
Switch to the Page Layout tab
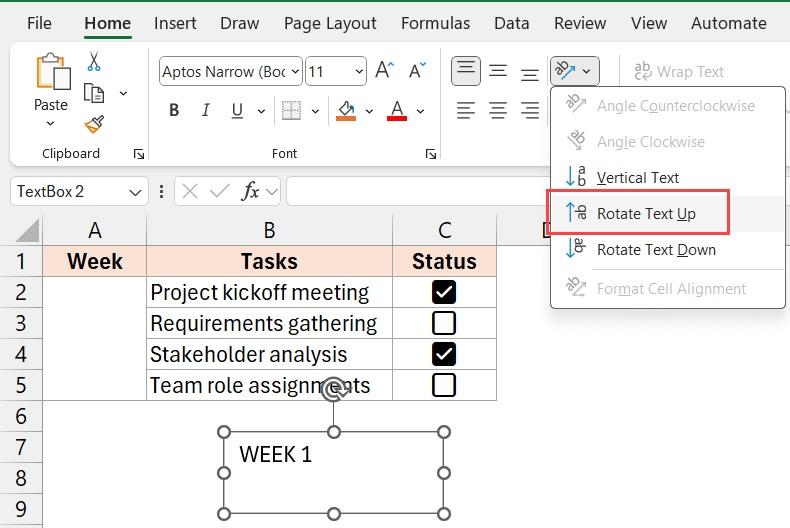coord(330,23)
